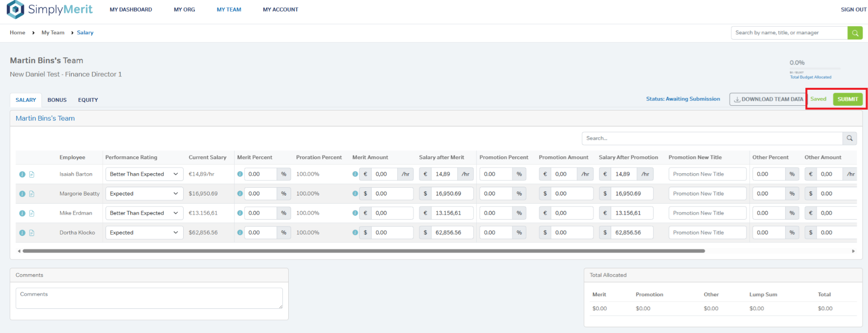868x333 pixels.
Task: Switch to the BONUS tab
Action: click(57, 100)
